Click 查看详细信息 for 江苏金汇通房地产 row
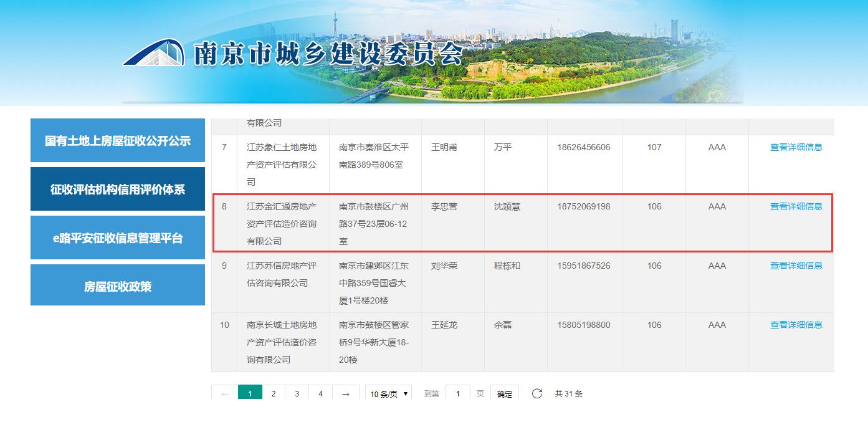 point(796,206)
